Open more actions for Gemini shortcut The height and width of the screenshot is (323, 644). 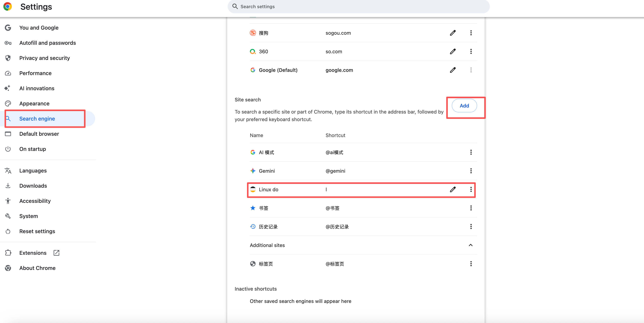point(471,171)
